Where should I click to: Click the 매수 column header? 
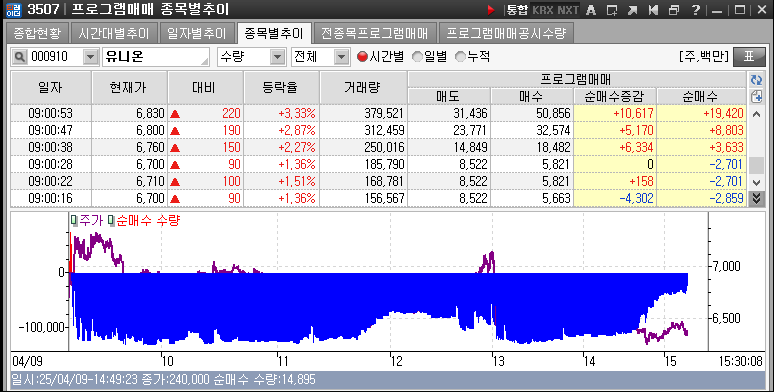pos(532,96)
